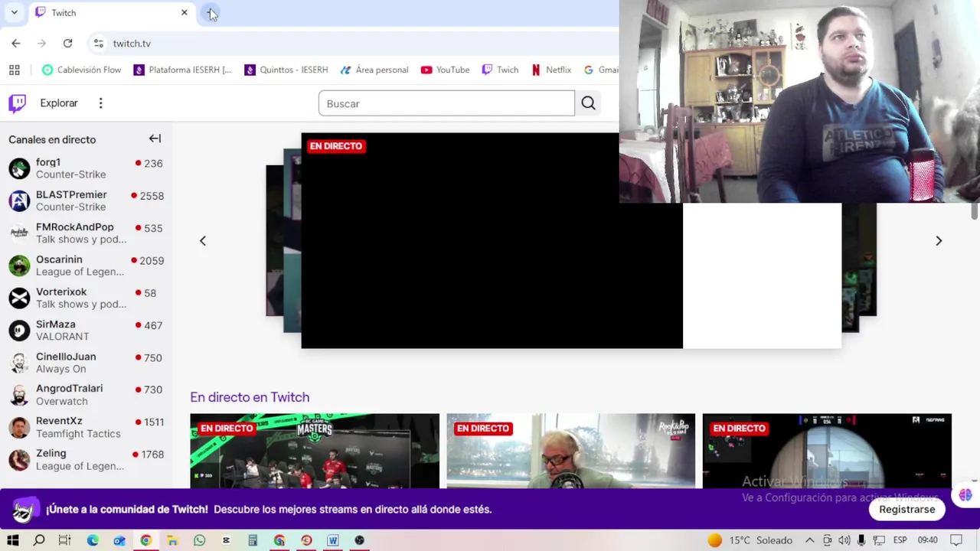This screenshot has width=980, height=551.
Task: Open the Chrome apps grid
Action: pyautogui.click(x=14, y=70)
